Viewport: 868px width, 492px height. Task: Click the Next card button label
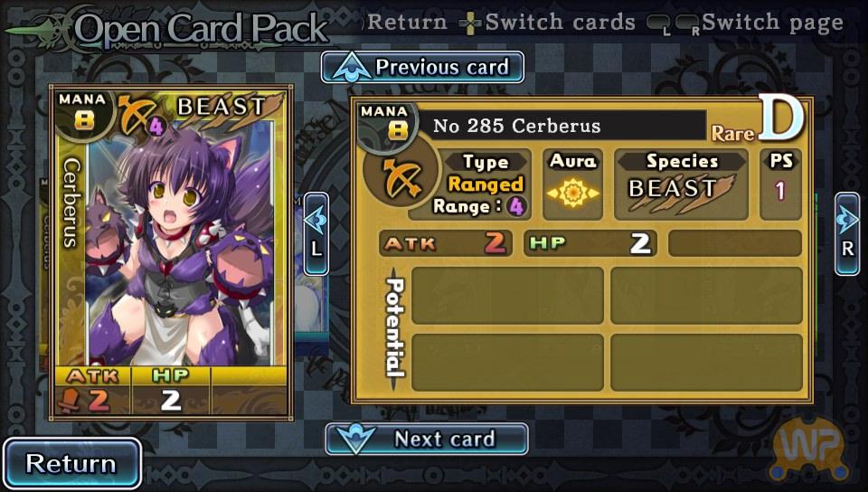(x=445, y=439)
